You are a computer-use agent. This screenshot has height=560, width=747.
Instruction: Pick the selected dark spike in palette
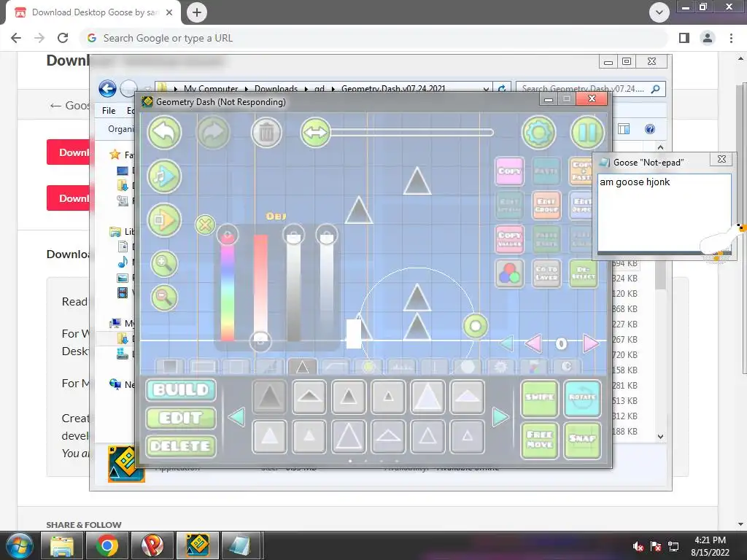(x=270, y=397)
